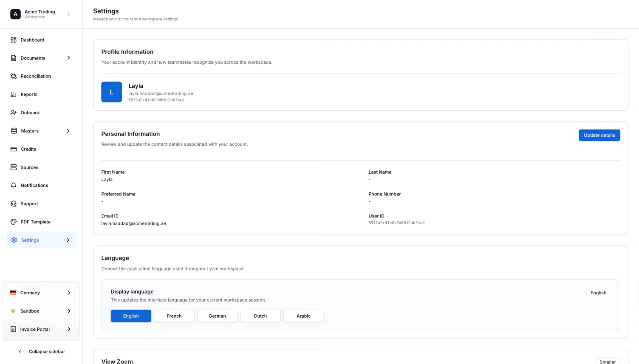639x364 pixels.
Task: Click the Email ID value layla.haddad@acmetrading.ae
Action: point(133,223)
